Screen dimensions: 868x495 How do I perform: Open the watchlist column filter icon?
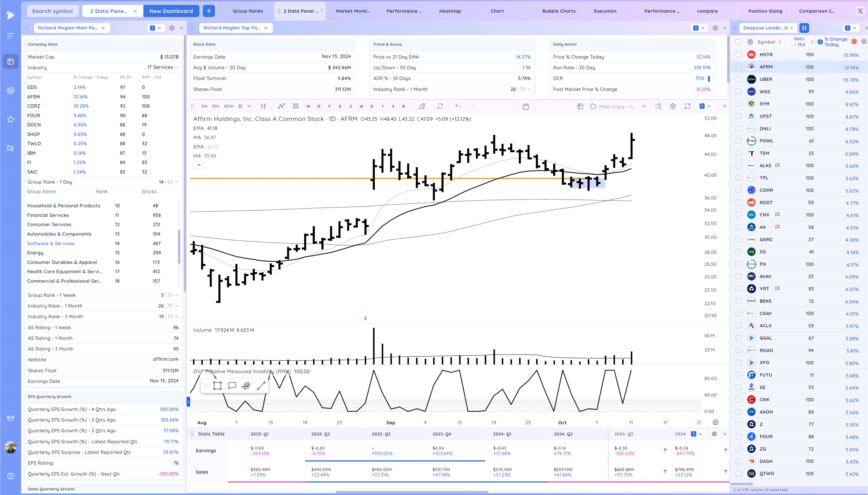pyautogui.click(x=804, y=28)
